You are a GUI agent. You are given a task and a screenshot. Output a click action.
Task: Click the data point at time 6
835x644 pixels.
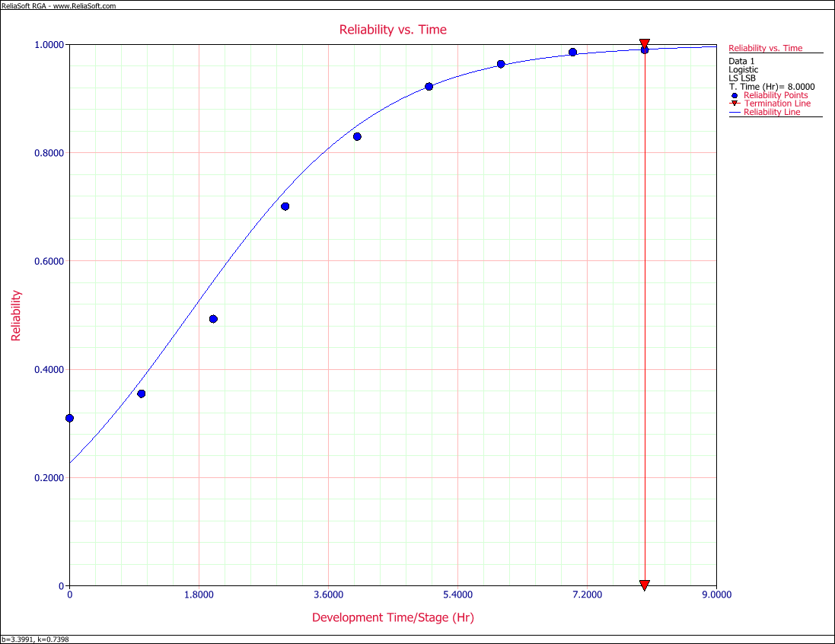[501, 64]
